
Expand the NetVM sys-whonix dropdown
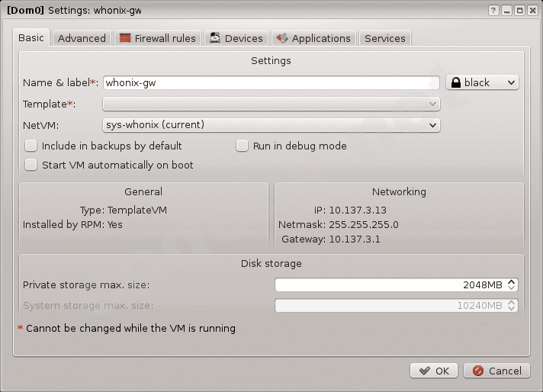click(271, 125)
